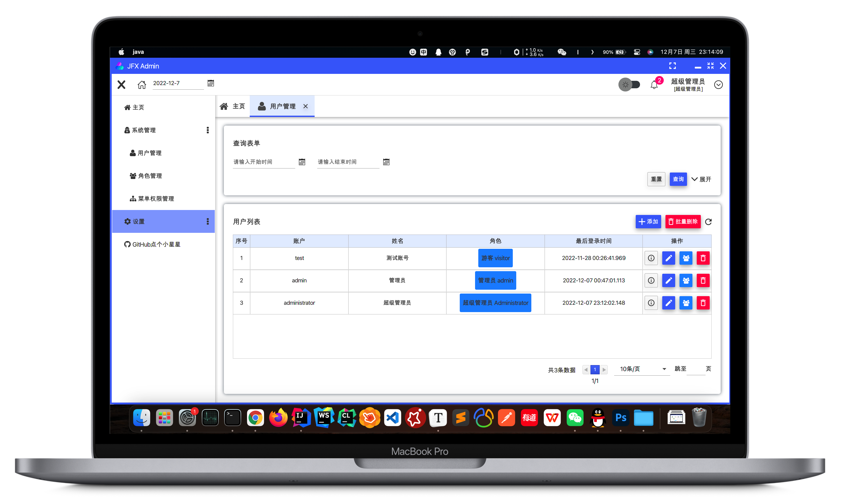Image resolution: width=841 pixels, height=504 pixels.
Task: Click the fullscreen icon in title bar
Action: pos(672,66)
